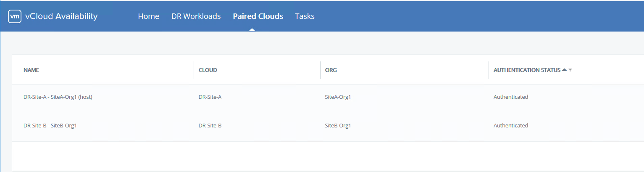Click the SiteA-Org1 org cell
644x172 pixels.
(338, 97)
